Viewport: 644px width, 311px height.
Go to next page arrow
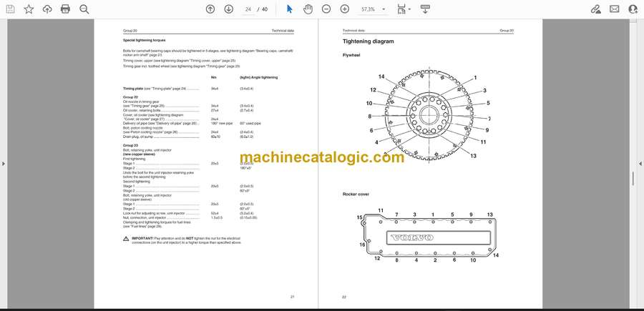point(229,9)
